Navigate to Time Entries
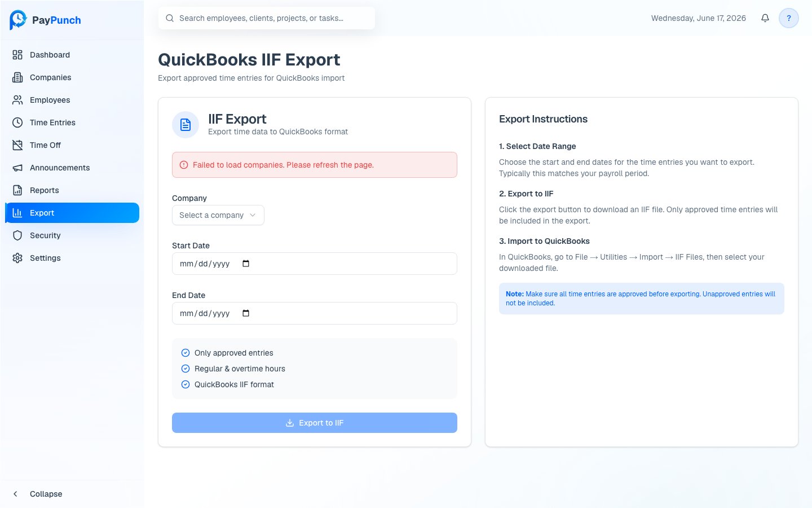 (72, 122)
